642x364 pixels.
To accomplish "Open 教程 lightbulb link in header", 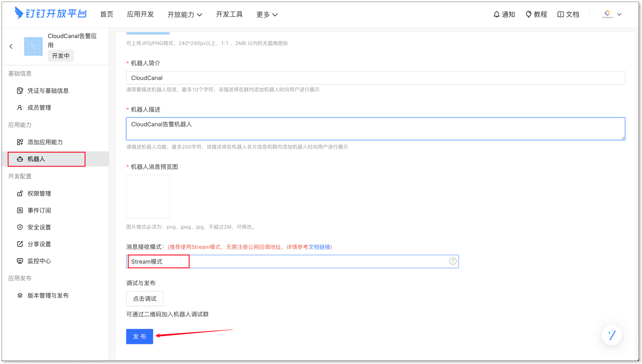I will coord(528,14).
